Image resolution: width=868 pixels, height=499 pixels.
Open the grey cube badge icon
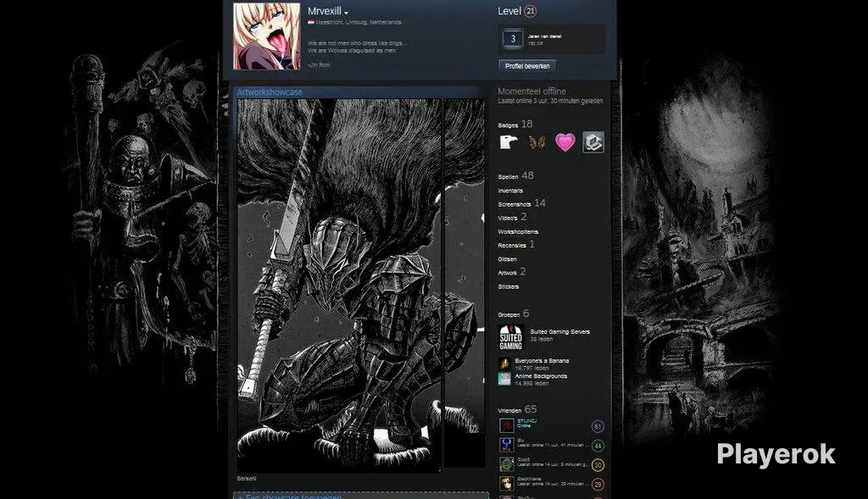593,141
